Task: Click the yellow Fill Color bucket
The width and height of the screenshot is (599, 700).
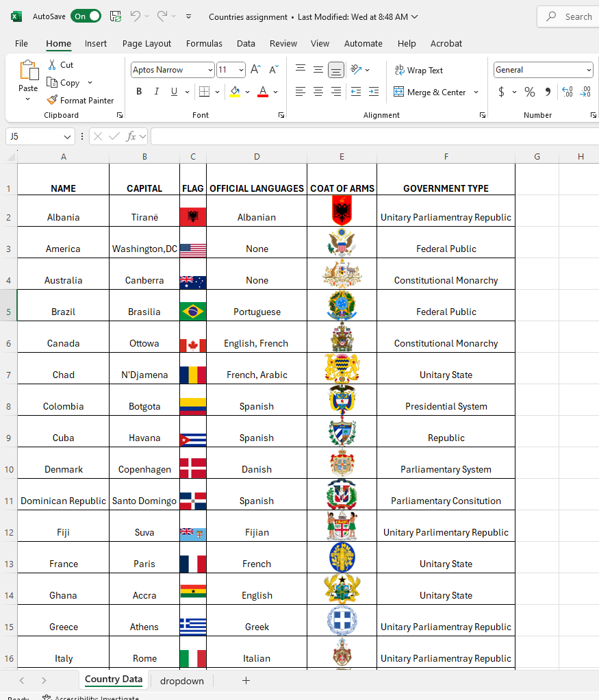Action: point(235,92)
